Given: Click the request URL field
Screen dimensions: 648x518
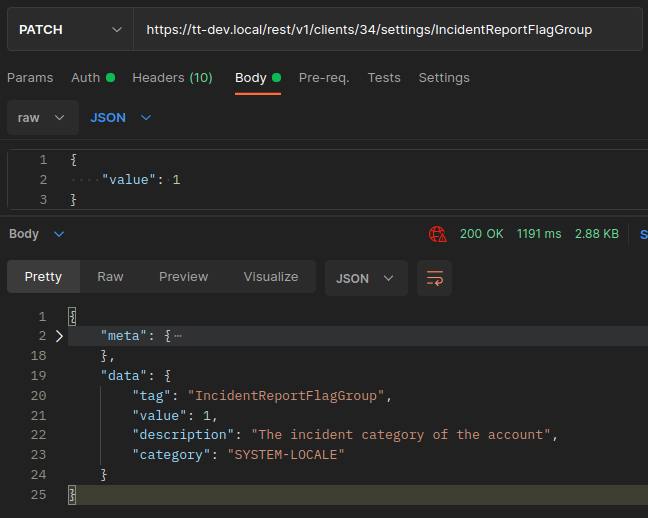Looking at the screenshot, I should [388, 30].
